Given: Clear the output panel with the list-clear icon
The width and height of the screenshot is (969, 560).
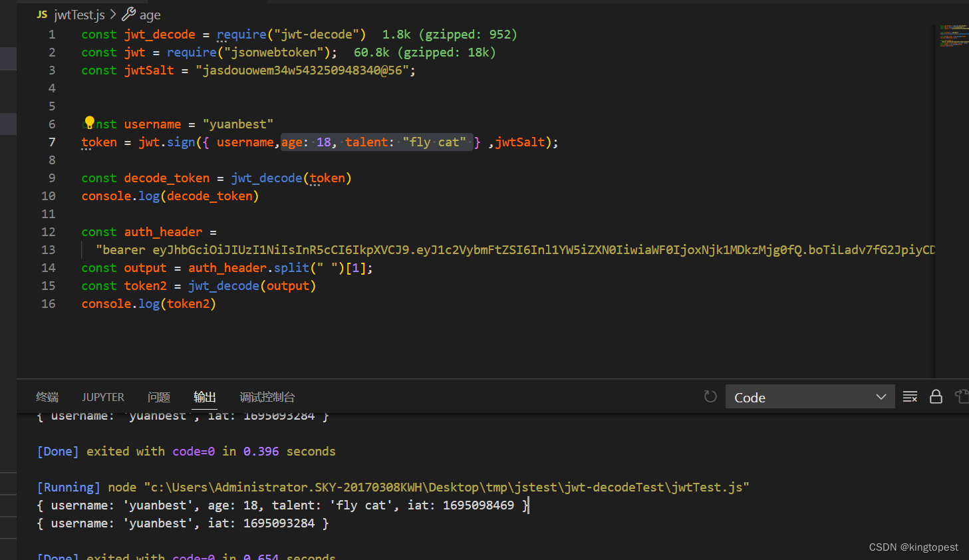Looking at the screenshot, I should pos(910,397).
